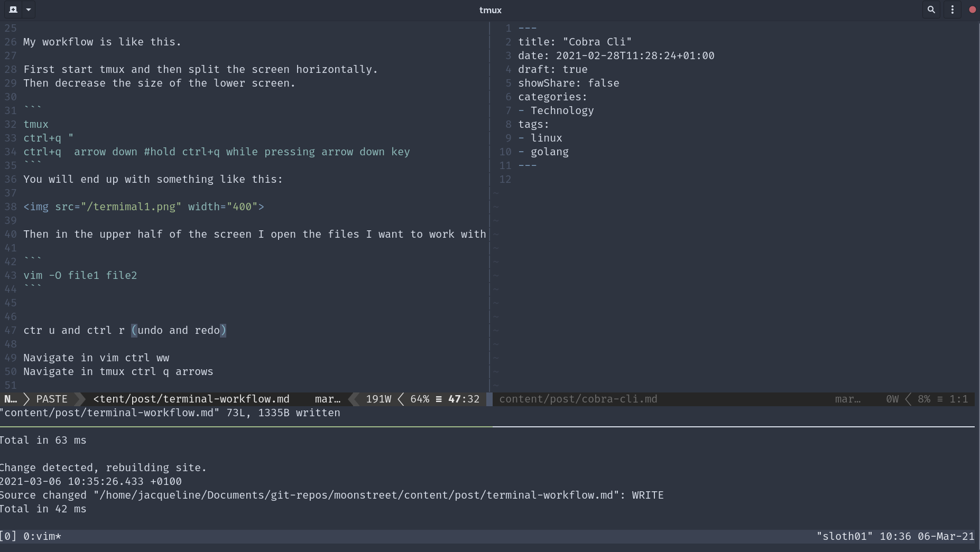Click "Navigate in tmux ctrl q arrows" line
980x552 pixels.
point(118,371)
